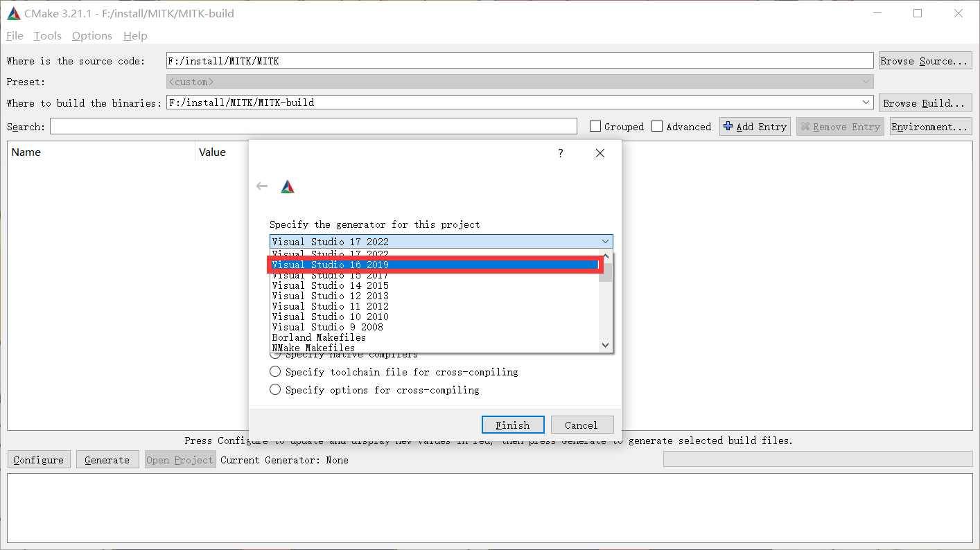Click the Finish button
This screenshot has width=980, height=550.
(x=513, y=425)
